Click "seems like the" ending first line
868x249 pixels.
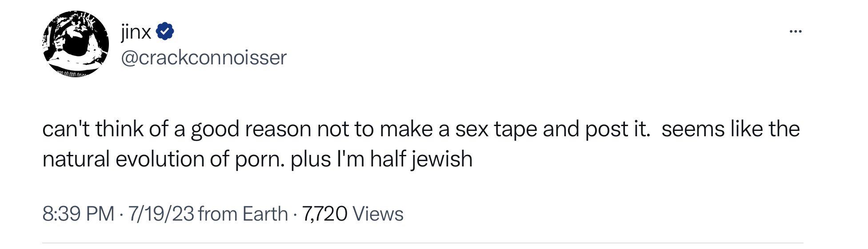pos(730,129)
